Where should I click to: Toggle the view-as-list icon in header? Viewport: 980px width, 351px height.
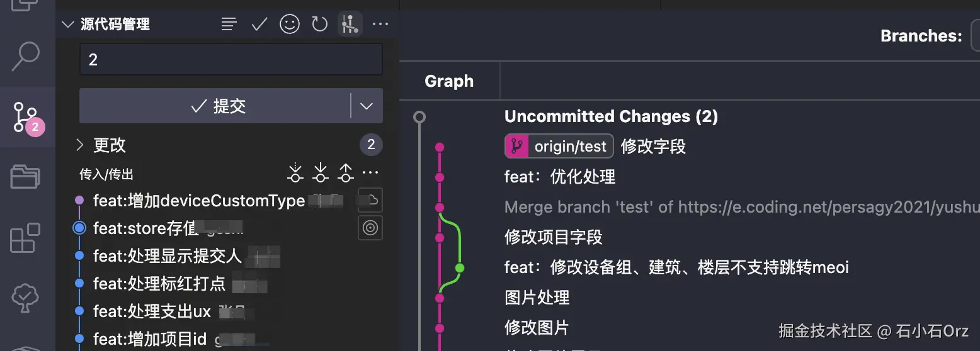point(229,25)
